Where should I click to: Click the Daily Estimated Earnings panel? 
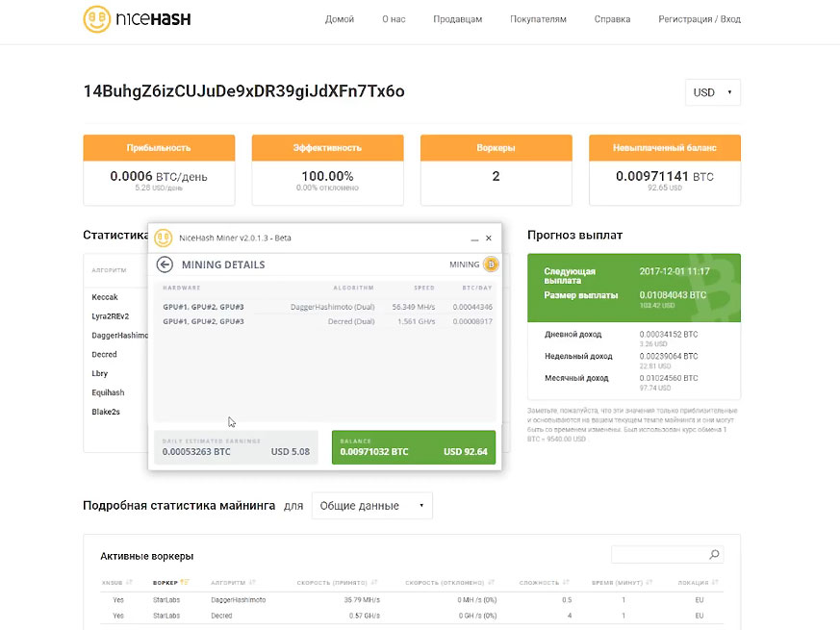[x=236, y=447]
